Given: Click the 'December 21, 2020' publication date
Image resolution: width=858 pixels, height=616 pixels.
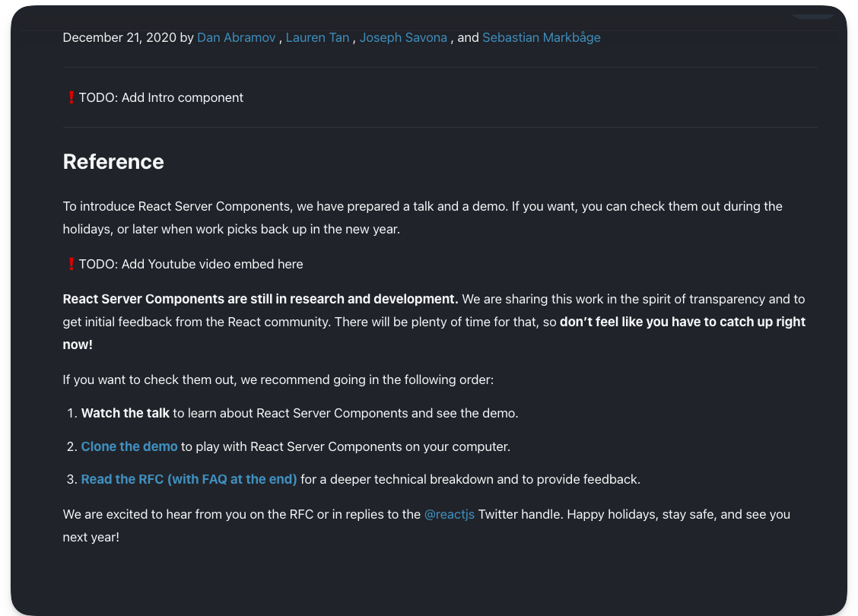Looking at the screenshot, I should pyautogui.click(x=119, y=37).
